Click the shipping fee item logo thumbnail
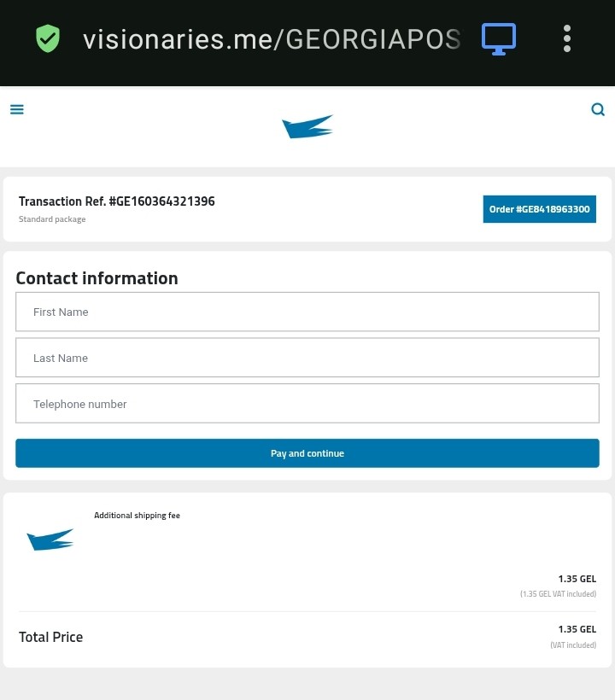The image size is (615, 700). tap(50, 540)
